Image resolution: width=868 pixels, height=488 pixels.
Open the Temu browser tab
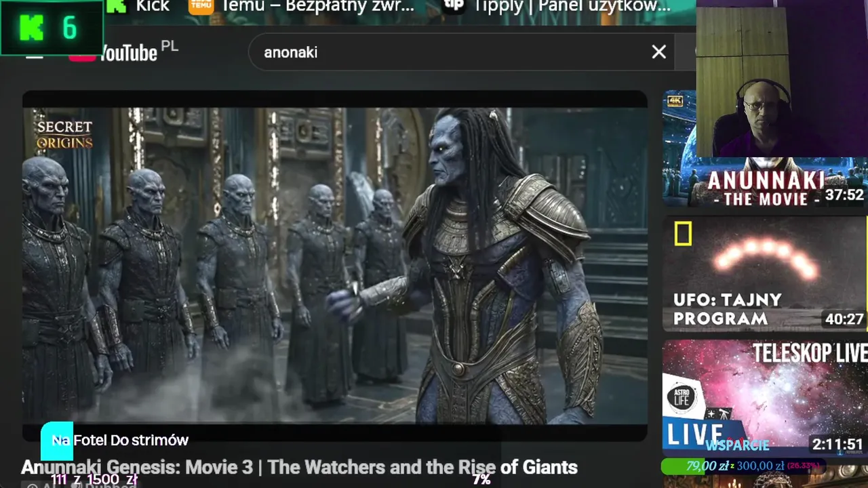302,7
